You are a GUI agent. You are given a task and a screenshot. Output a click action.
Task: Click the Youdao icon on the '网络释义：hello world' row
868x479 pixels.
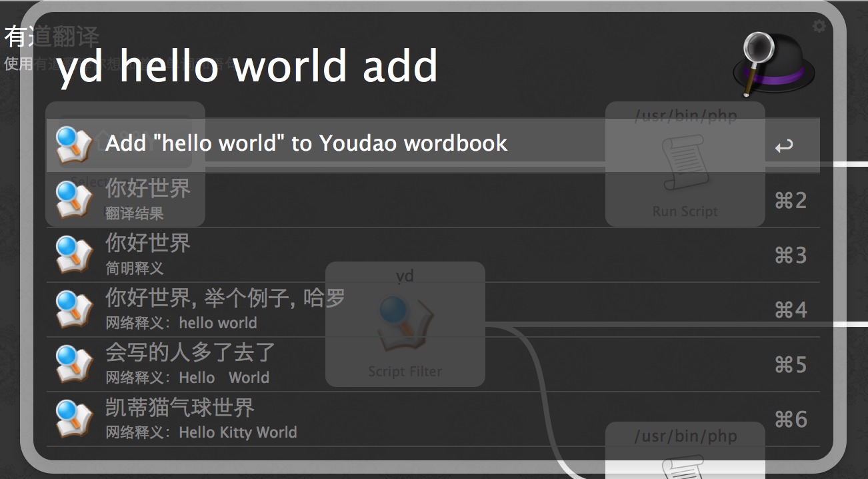[x=73, y=310]
